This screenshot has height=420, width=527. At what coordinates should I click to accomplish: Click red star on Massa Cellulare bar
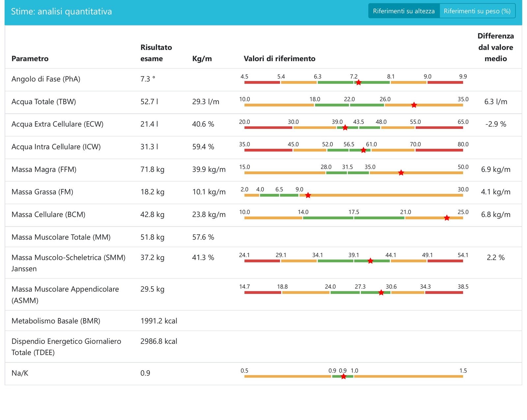click(447, 218)
